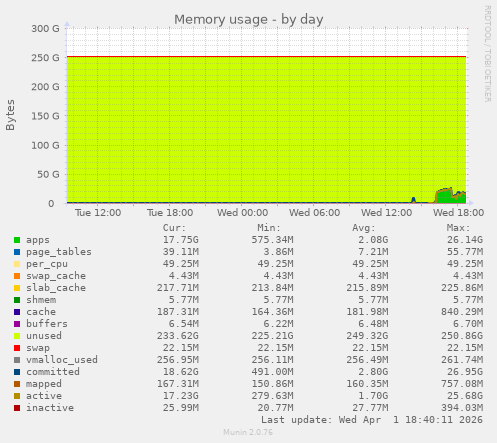The height and width of the screenshot is (443, 497).
Task: Click the committed current value 18.62G
Action: (x=181, y=372)
